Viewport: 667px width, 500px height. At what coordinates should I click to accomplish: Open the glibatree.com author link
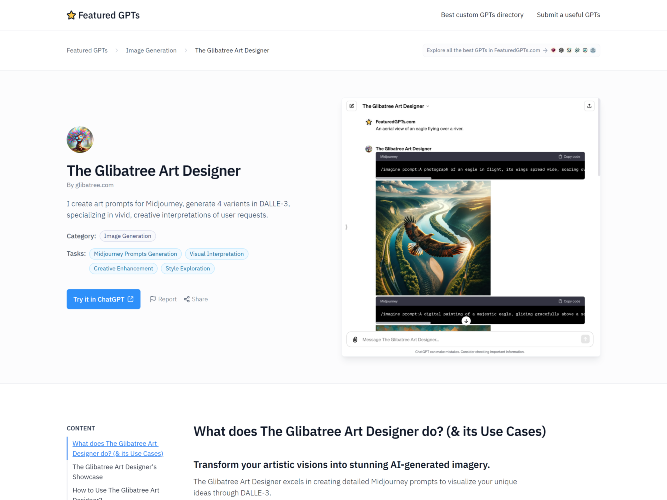point(94,185)
